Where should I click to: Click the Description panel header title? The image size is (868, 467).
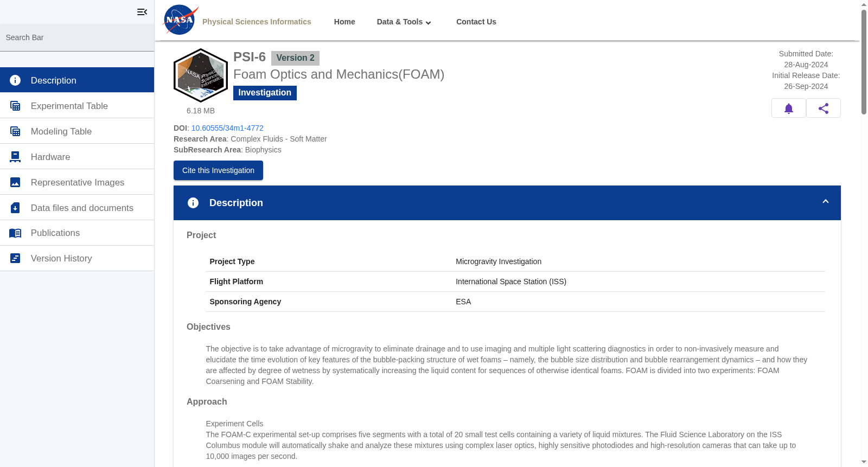point(236,203)
